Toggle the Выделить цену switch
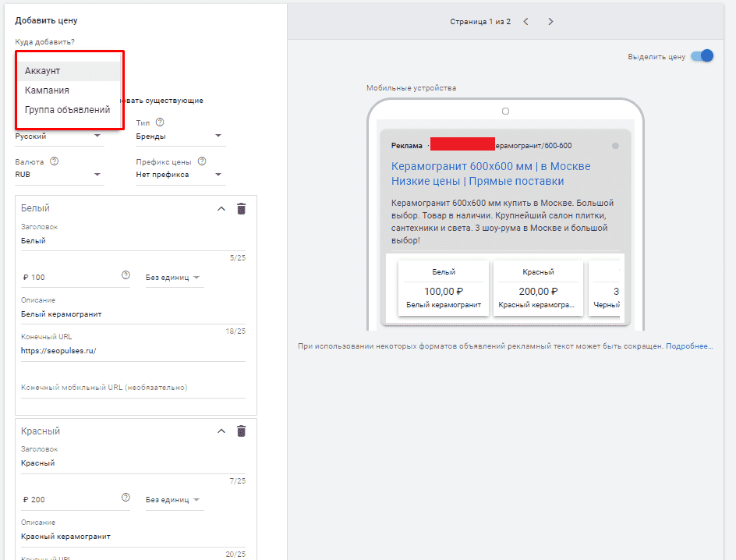The width and height of the screenshot is (736, 560). pos(702,56)
